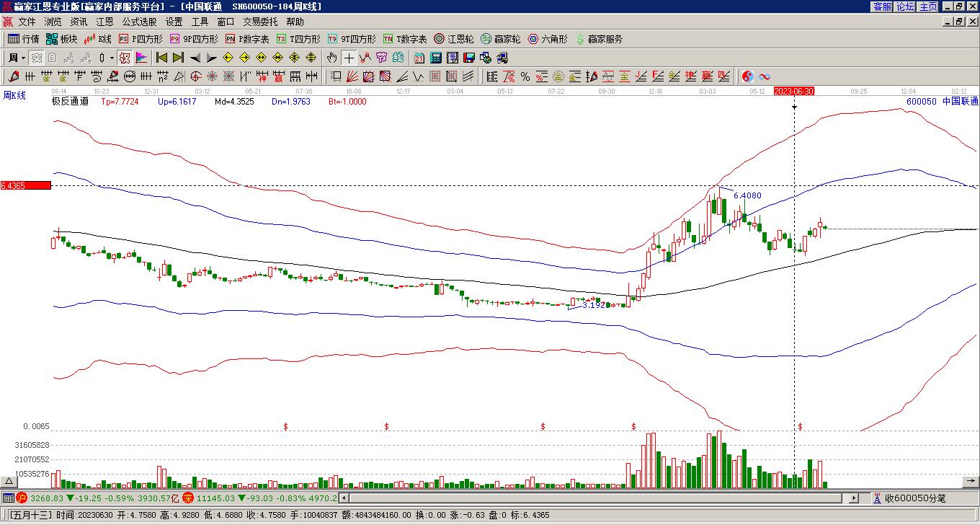Open the 帮助 menu
980x525 pixels.
[295, 22]
